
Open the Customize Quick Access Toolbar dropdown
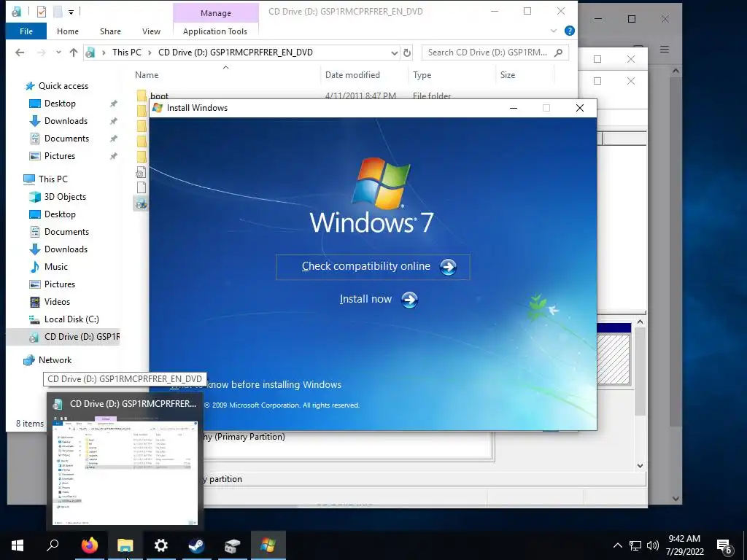pos(71,12)
